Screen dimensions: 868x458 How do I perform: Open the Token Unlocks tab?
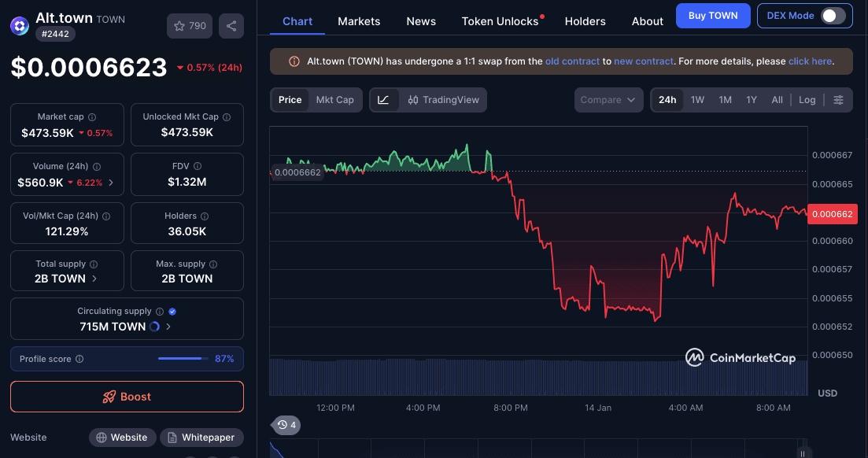[x=499, y=21]
